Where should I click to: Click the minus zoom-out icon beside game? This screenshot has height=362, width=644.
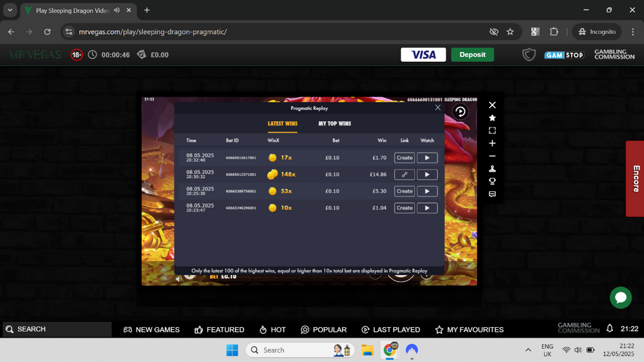pos(492,156)
